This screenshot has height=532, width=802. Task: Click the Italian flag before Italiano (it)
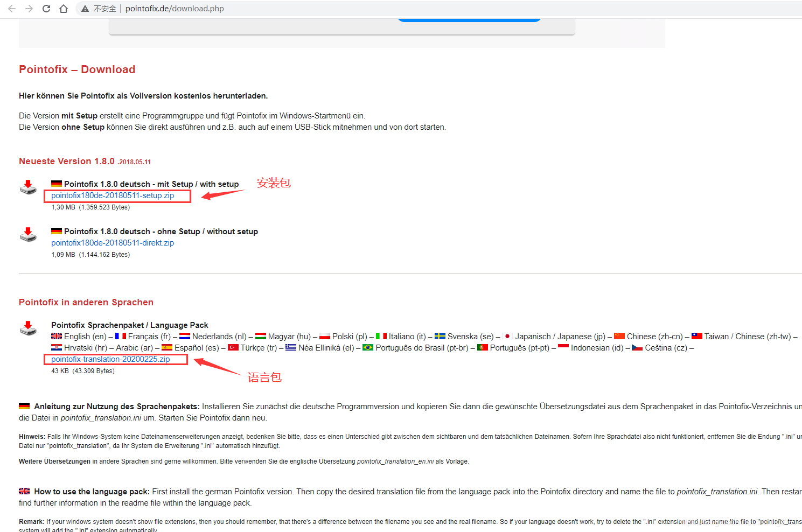point(381,336)
